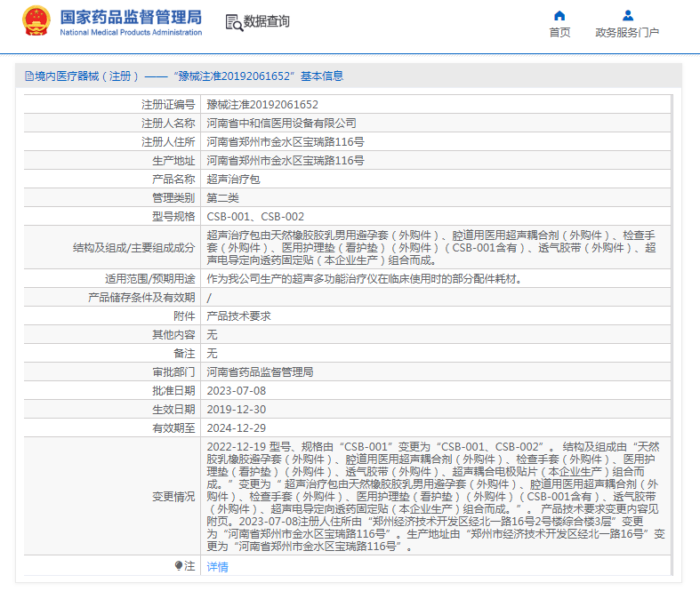Click the 管理类别 row label
This screenshot has height=591, width=700.
[x=173, y=198]
